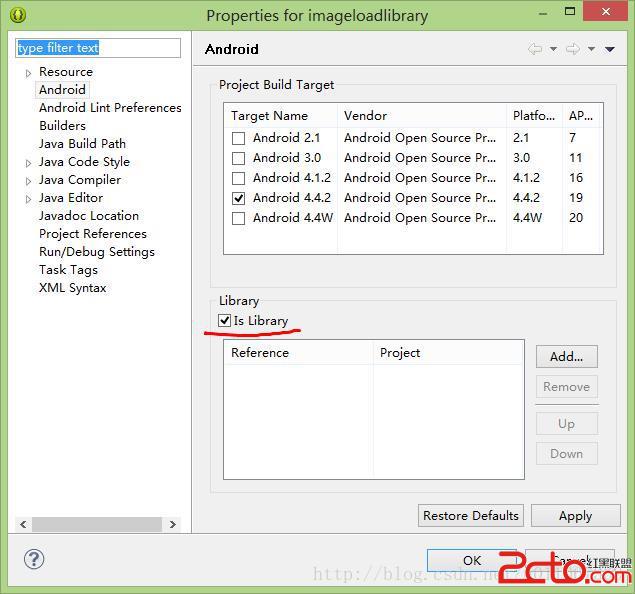This screenshot has width=635, height=594.
Task: Click the Target Name column header
Action: click(281, 116)
